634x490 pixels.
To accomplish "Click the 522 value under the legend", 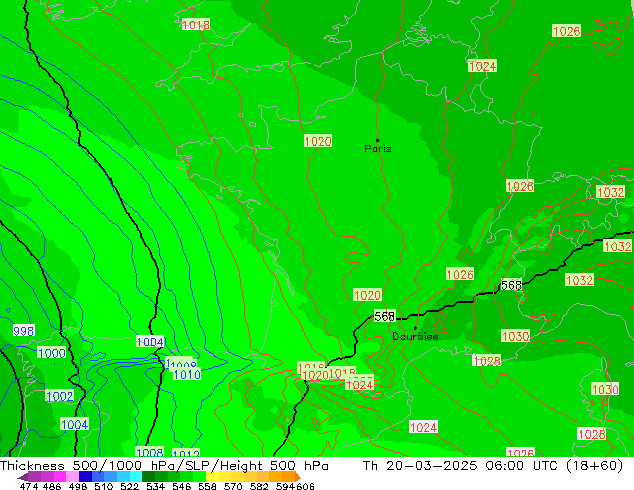I will click(129, 486).
